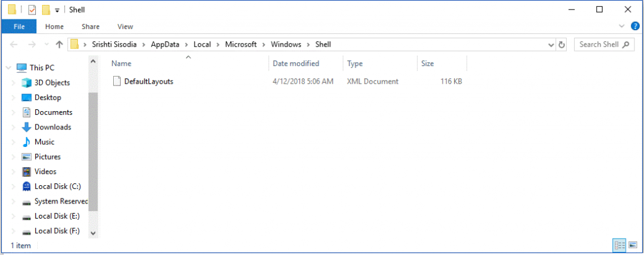Click the 116 KB size cell

[x=452, y=82]
